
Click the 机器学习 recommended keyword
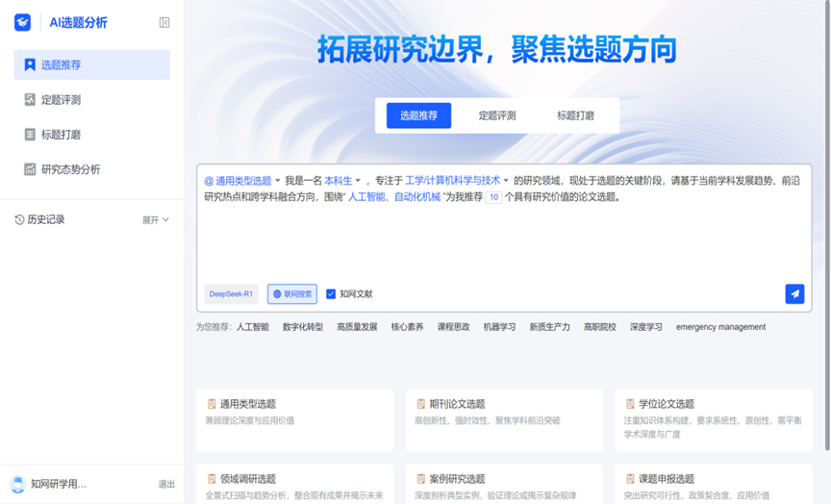pyautogui.click(x=499, y=327)
